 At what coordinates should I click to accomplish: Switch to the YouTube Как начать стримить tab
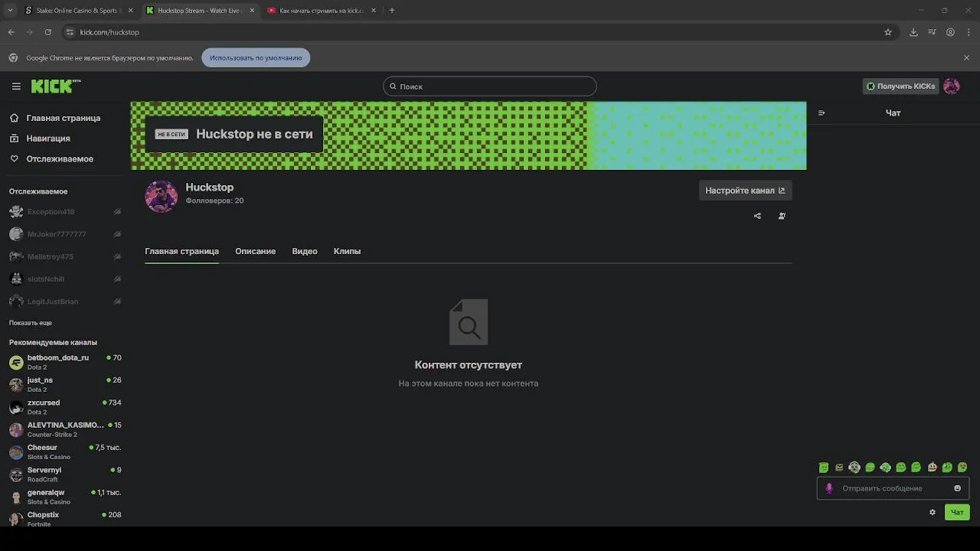[x=322, y=11]
